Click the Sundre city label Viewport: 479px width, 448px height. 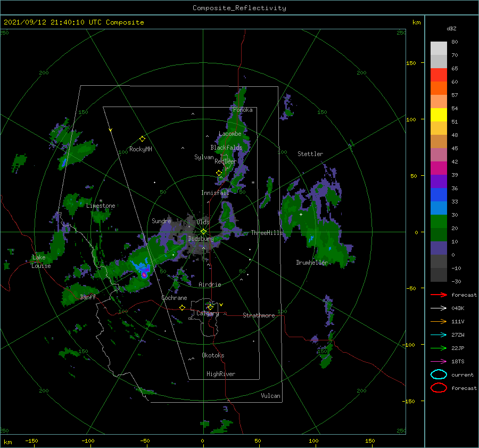[x=161, y=221]
